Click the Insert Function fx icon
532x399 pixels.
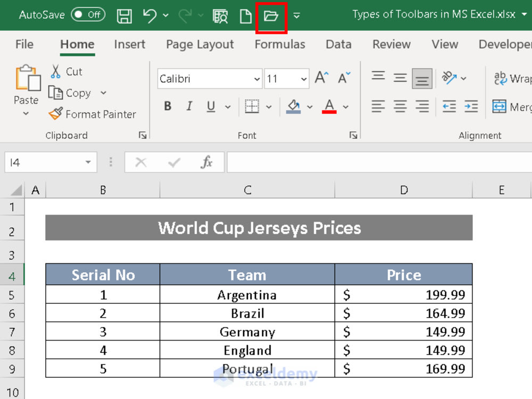206,162
